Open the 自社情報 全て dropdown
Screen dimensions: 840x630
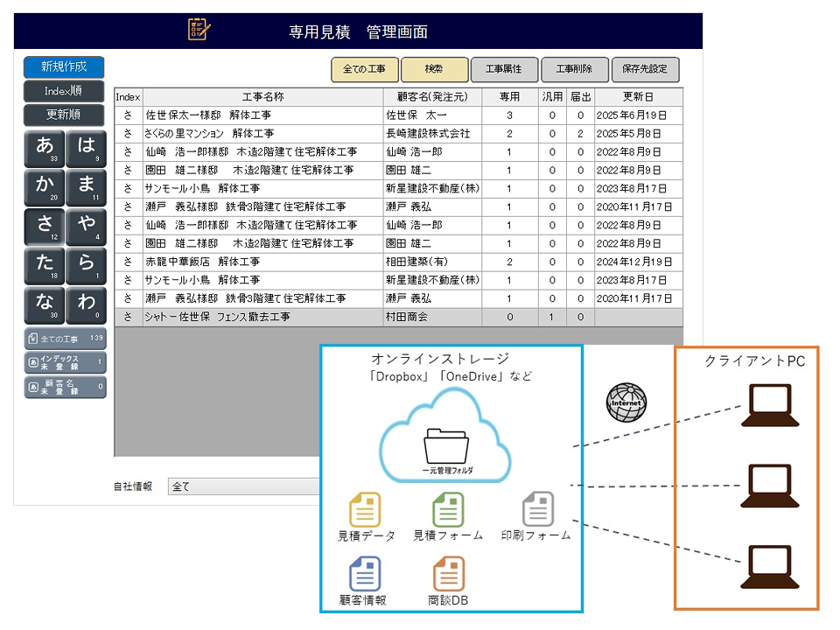click(x=244, y=486)
